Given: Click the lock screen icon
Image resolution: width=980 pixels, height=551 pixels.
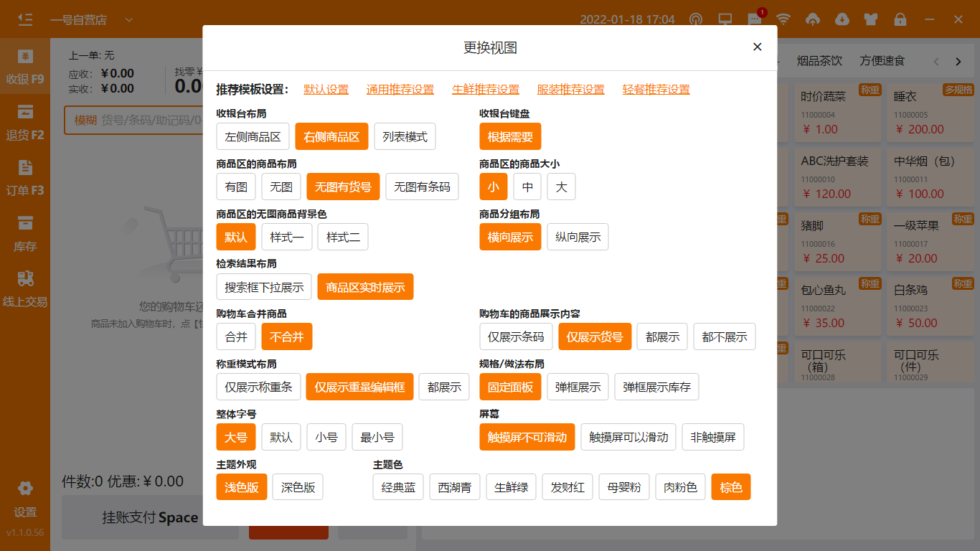Looking at the screenshot, I should tap(900, 19).
